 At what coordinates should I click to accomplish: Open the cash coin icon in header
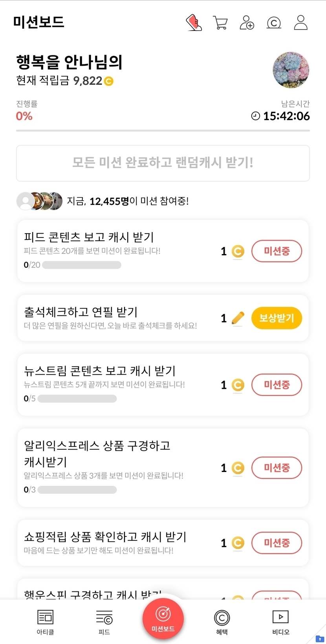point(274,23)
